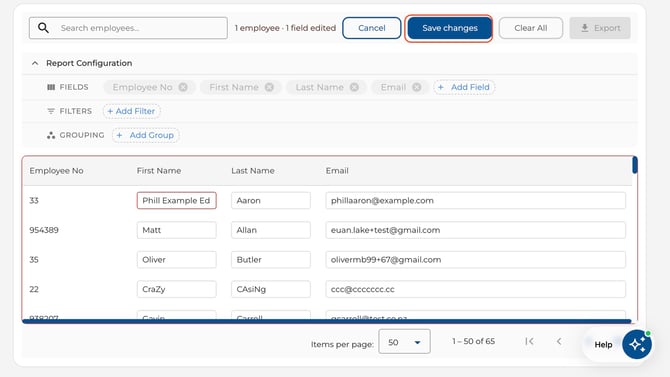Click the Clear All button
670x377 pixels.
(531, 28)
